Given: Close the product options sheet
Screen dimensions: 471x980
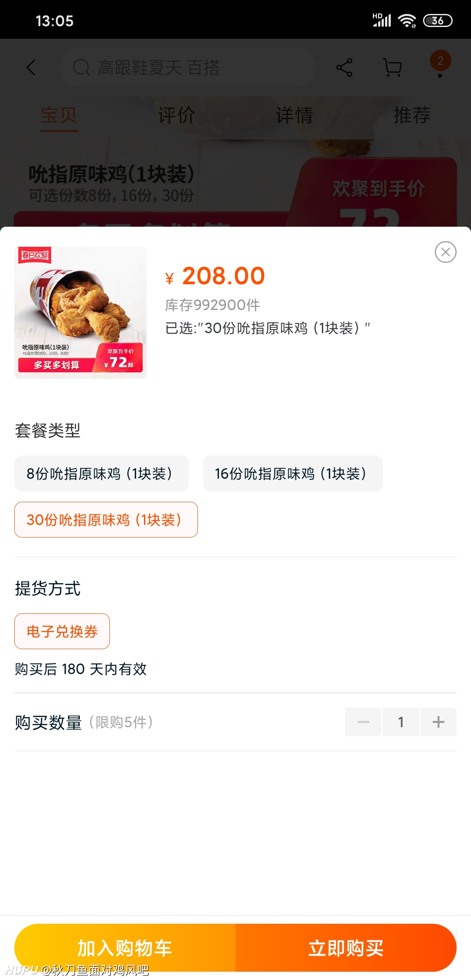Looking at the screenshot, I should pyautogui.click(x=445, y=252).
